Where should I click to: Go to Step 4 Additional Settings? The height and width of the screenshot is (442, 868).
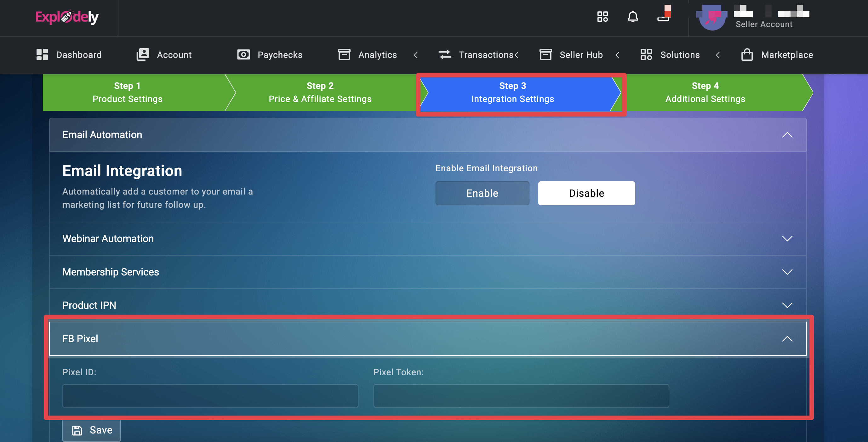(x=705, y=92)
